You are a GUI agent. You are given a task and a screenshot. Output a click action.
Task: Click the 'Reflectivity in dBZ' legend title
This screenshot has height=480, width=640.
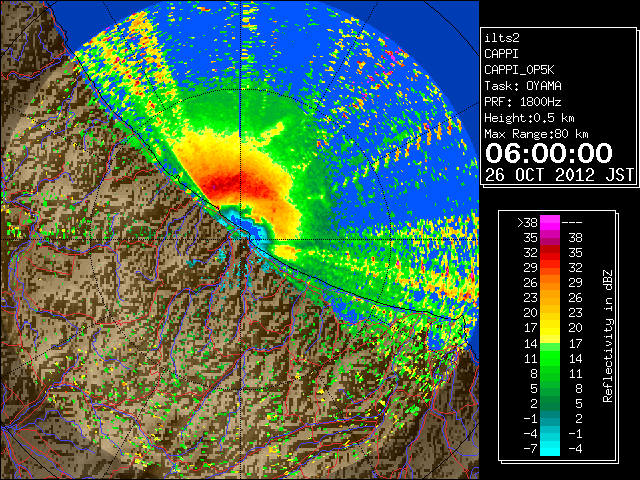click(608, 336)
